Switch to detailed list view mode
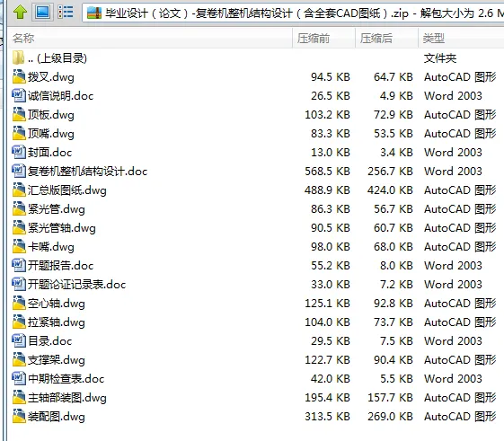 tap(66, 13)
